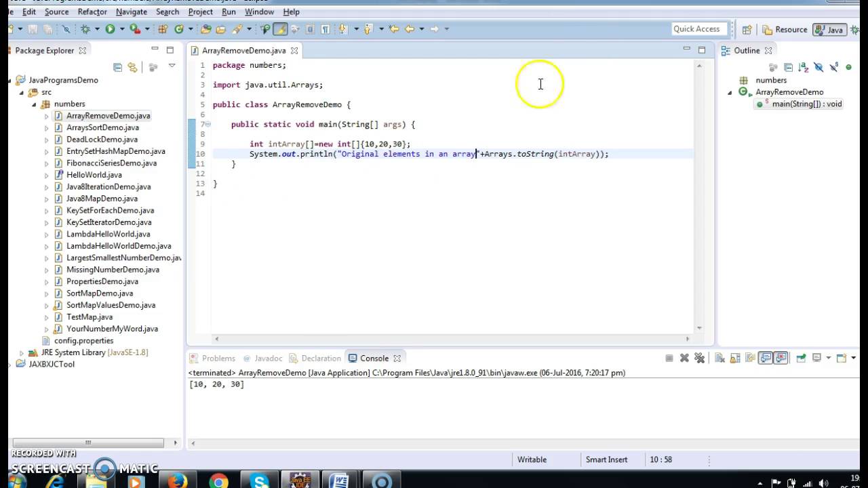The height and width of the screenshot is (488, 868).
Task: Collapse All in Package Explorer
Action: pos(117,67)
